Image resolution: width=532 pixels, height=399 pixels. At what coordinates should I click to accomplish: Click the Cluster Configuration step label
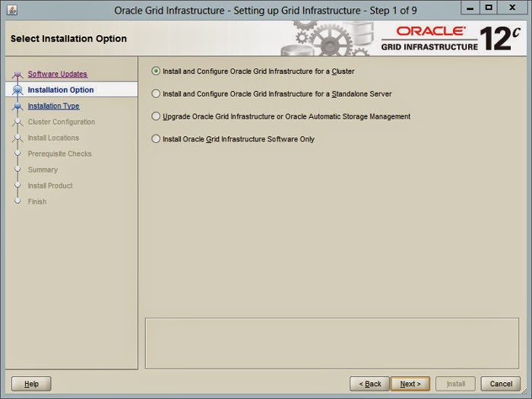pos(62,122)
